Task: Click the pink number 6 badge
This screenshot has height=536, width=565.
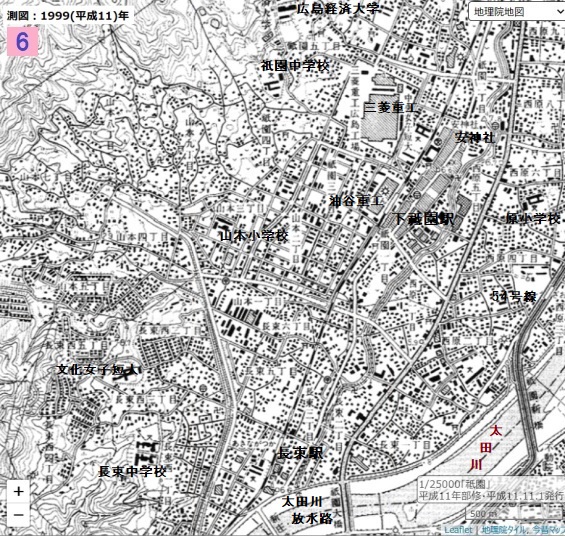Action: click(22, 41)
